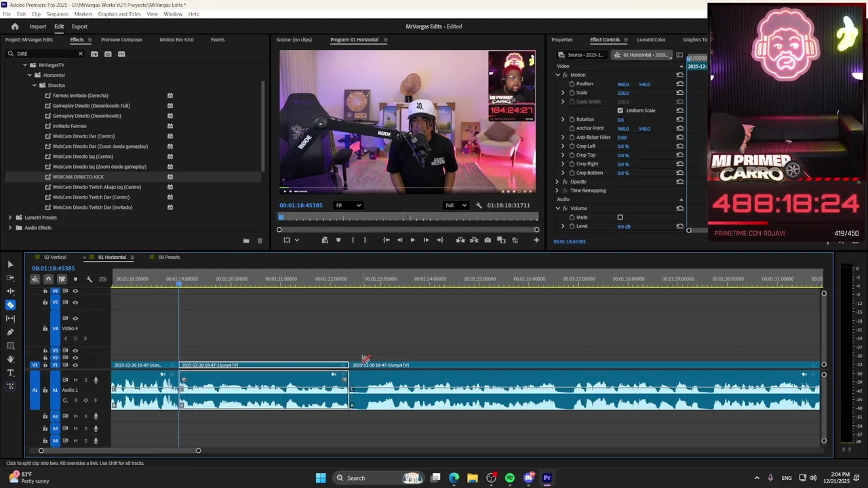Go to the Export workspace
Image resolution: width=868 pixels, height=488 pixels.
(79, 26)
